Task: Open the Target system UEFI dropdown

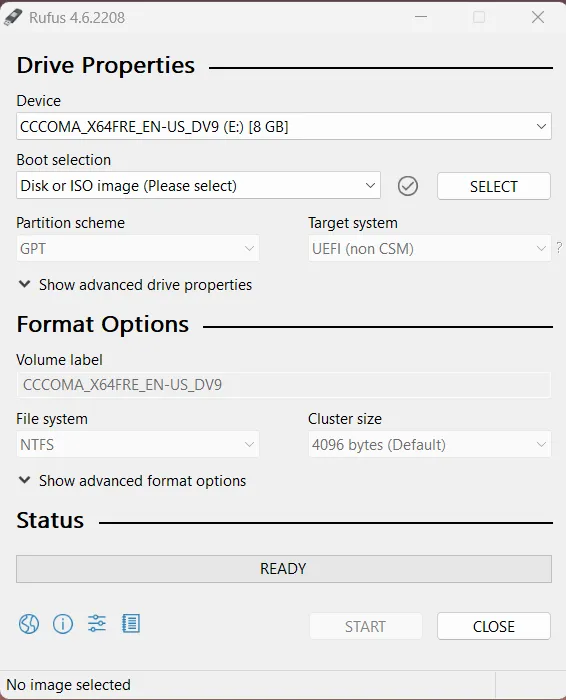Action: pyautogui.click(x=429, y=248)
